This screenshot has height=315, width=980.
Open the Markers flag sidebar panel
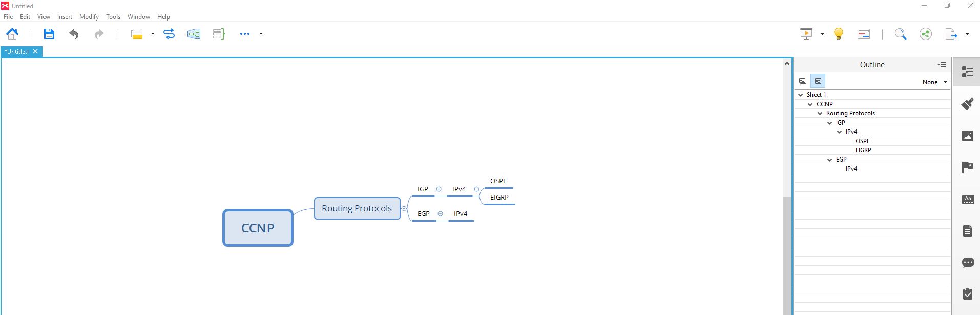[x=967, y=167]
